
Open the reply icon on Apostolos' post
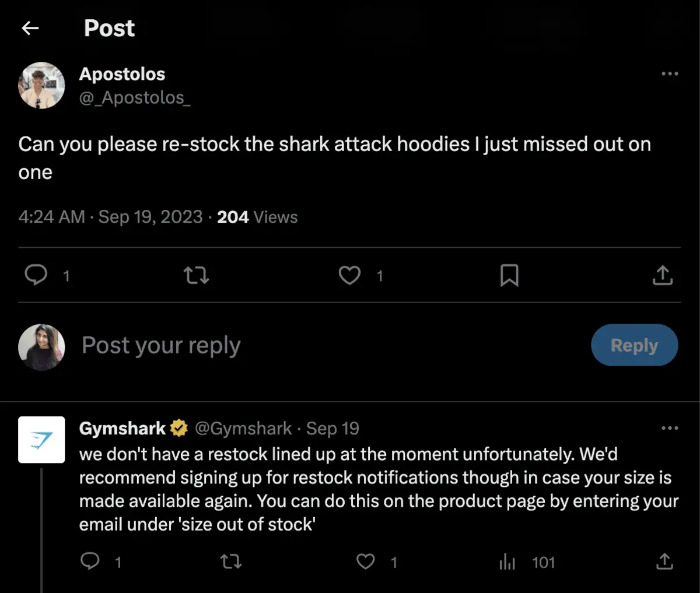[36, 275]
